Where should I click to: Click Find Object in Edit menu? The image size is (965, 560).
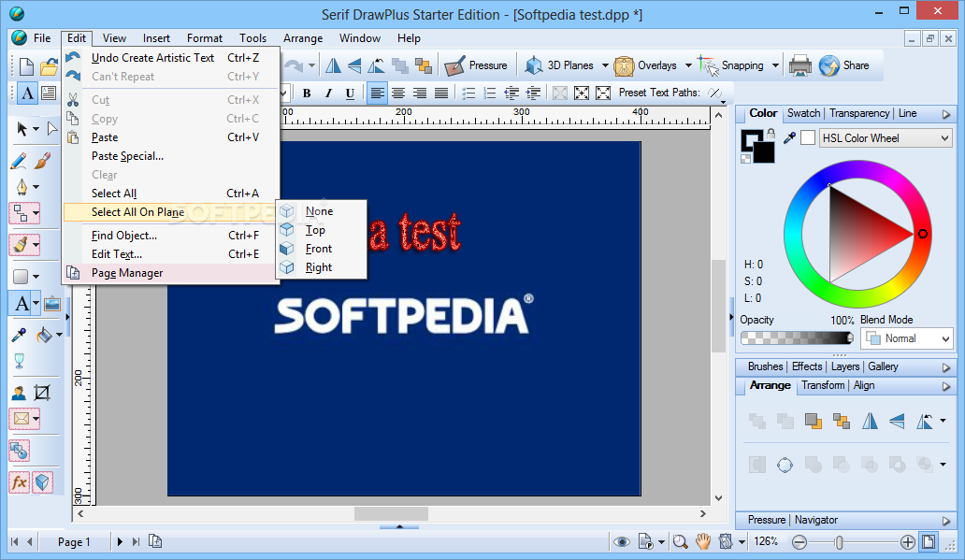pos(171,236)
